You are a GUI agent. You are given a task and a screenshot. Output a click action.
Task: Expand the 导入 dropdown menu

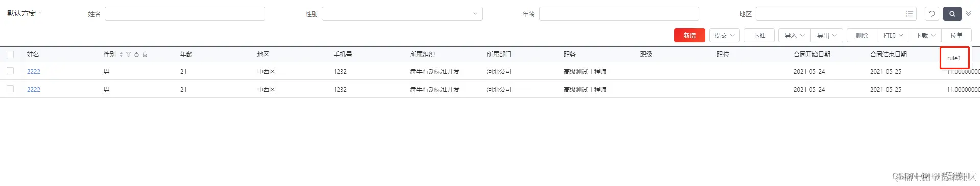coord(795,35)
